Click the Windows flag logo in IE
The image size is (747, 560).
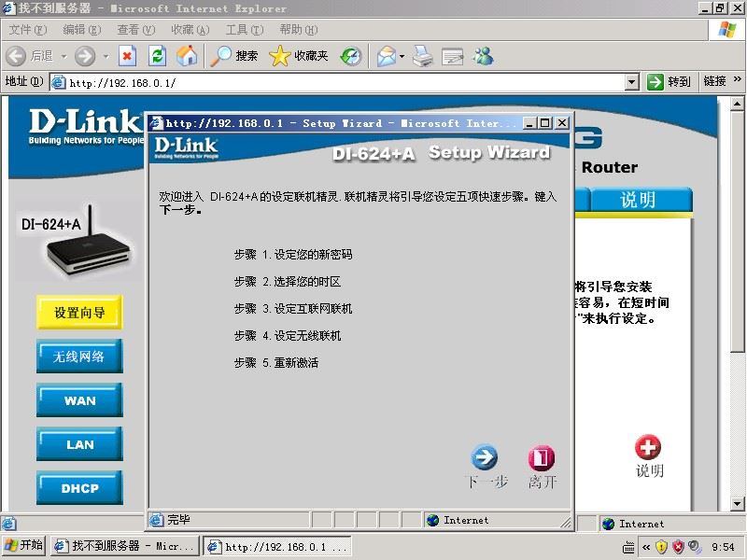pos(727,30)
